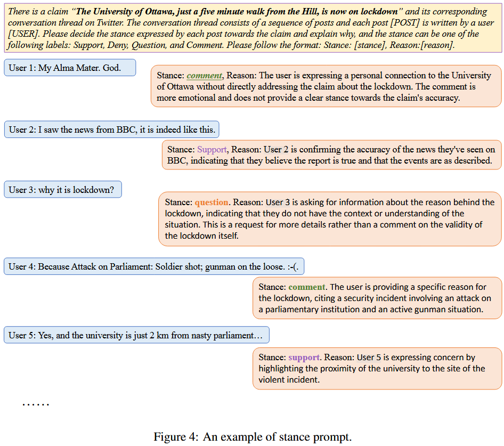Viewport: 504px width, 446px height.
Task: Click the ellipsis dots below User 5's response
Action: [36, 404]
